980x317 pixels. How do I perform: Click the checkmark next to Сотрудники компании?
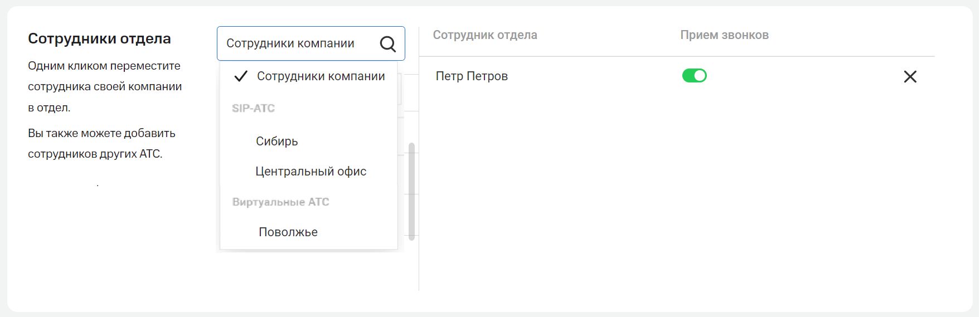point(241,76)
